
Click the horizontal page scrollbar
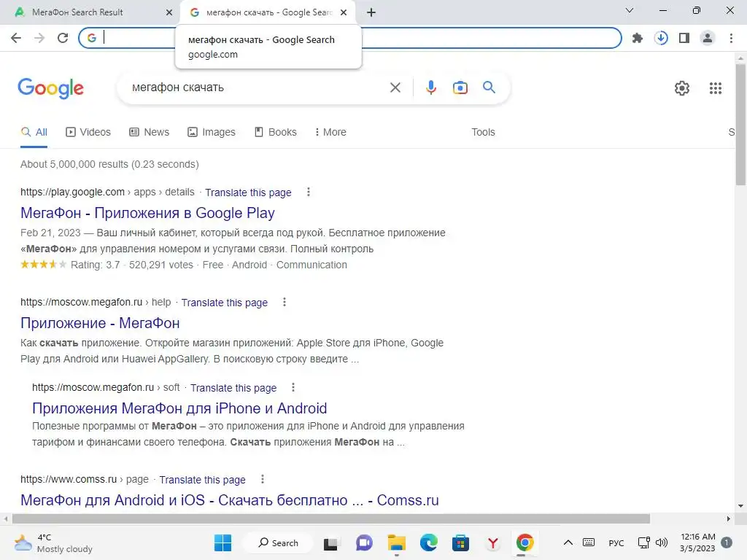point(331,518)
